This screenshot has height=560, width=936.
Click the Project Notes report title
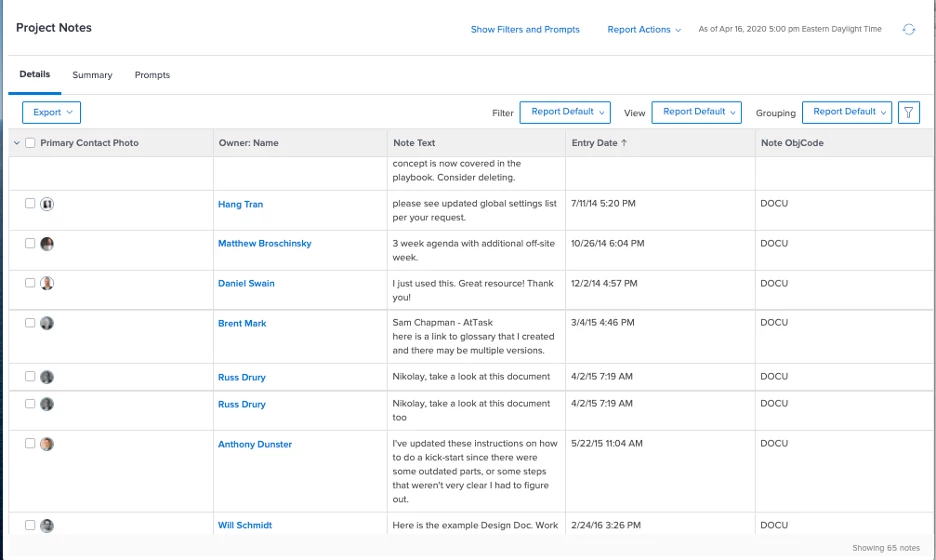pyautogui.click(x=54, y=27)
